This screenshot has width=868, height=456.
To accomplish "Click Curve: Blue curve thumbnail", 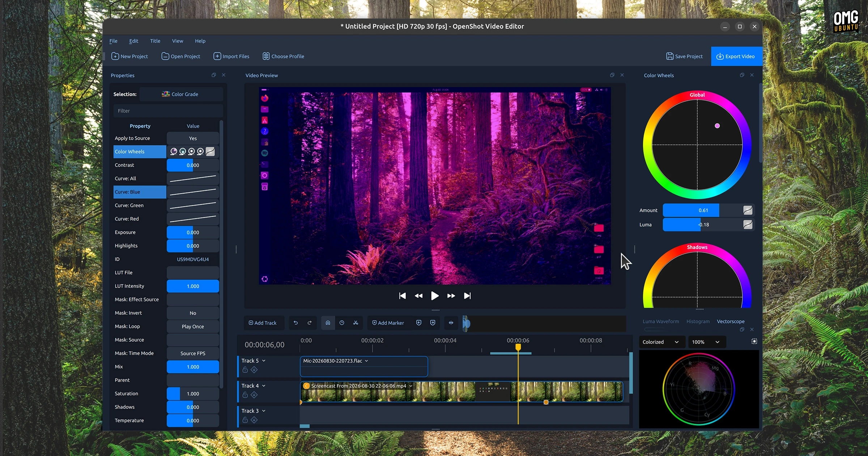I will [x=193, y=192].
